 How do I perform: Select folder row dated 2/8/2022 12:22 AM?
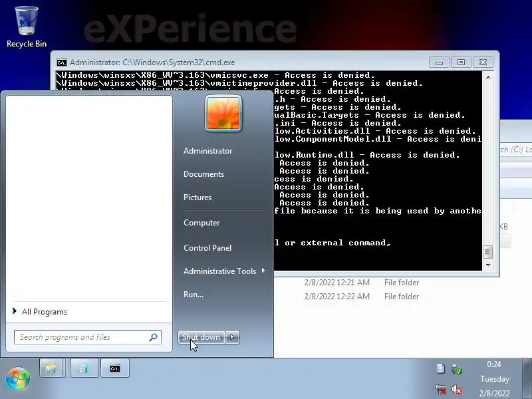(362, 297)
